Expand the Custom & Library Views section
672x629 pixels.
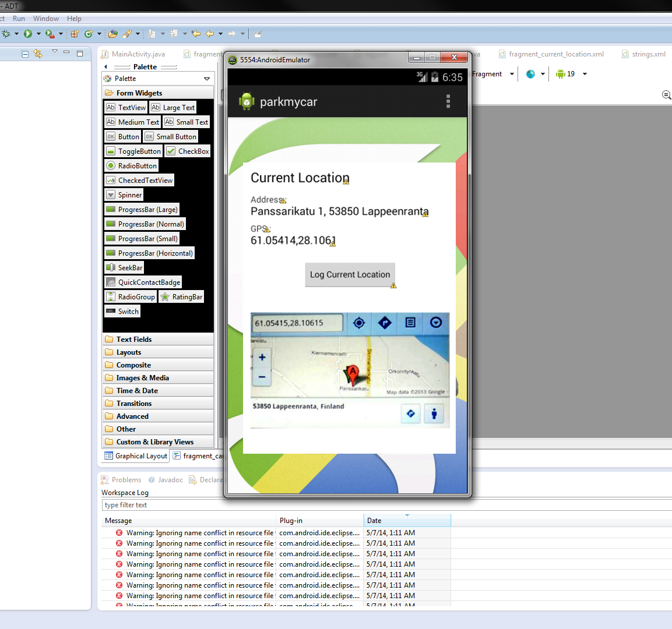[158, 442]
